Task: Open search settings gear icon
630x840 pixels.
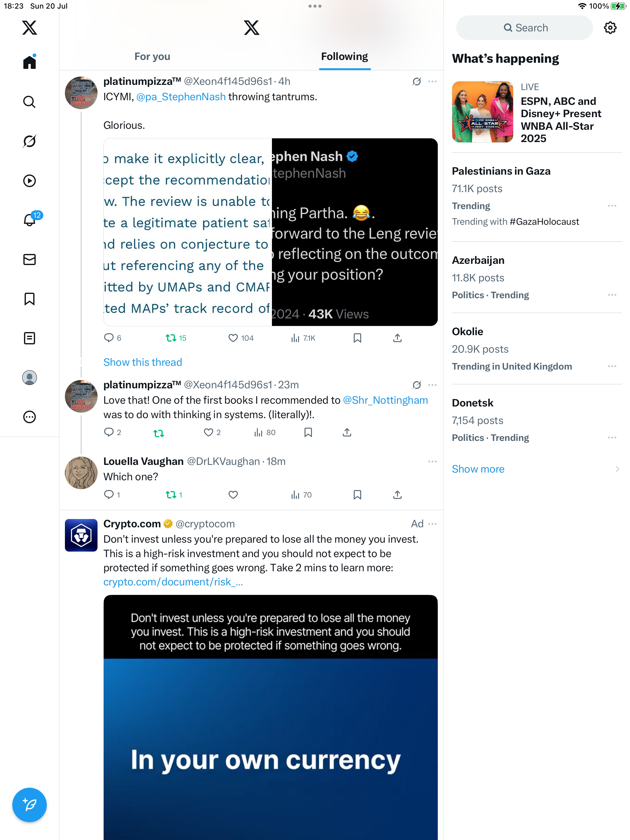Action: (x=610, y=28)
